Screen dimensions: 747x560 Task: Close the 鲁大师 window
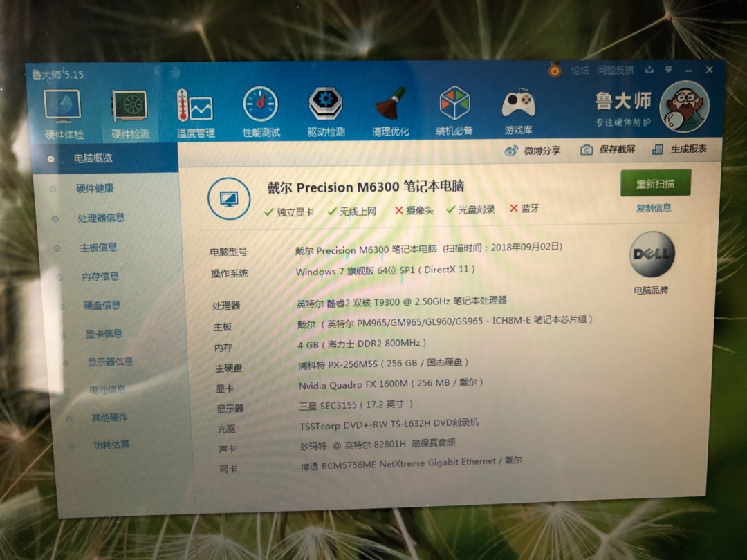[710, 70]
